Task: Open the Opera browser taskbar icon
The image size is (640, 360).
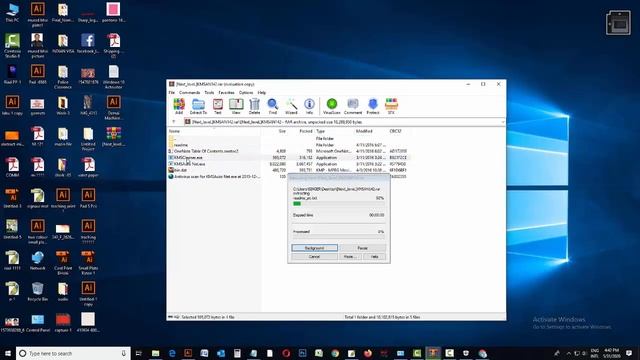Action: pos(286,353)
